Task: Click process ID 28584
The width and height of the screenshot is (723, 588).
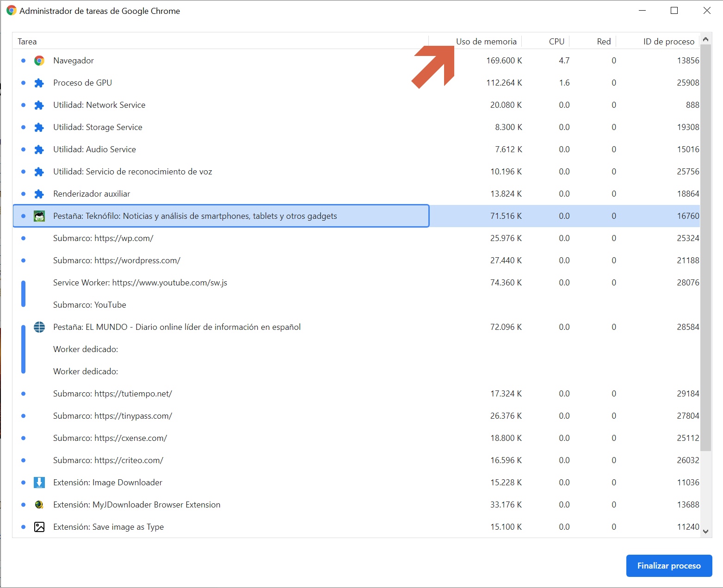Action: (x=688, y=327)
